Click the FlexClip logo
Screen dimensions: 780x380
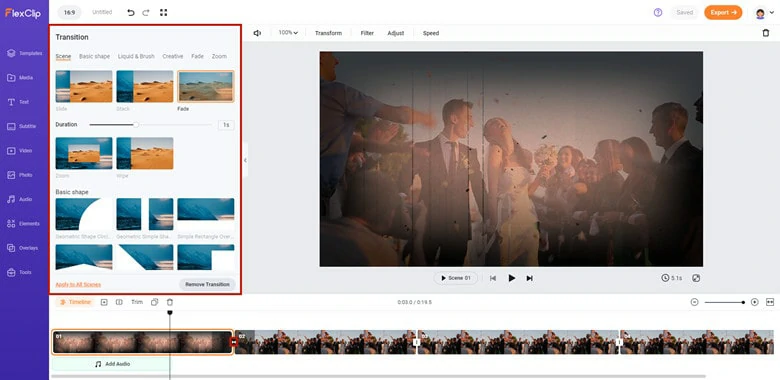pyautogui.click(x=23, y=13)
